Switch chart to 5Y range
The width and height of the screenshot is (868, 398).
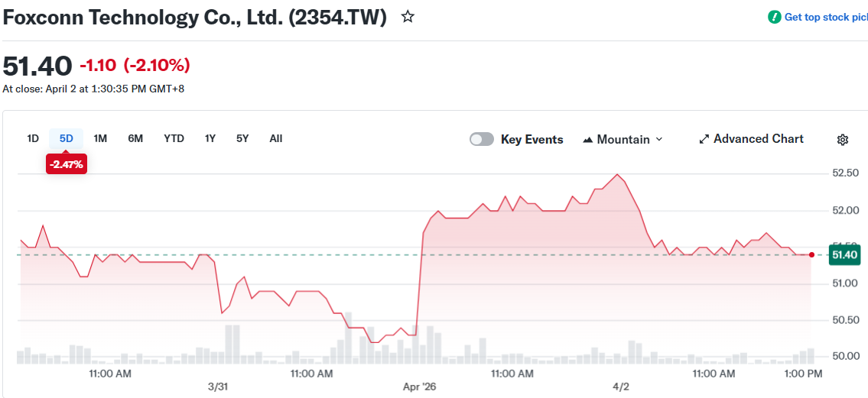pos(242,139)
